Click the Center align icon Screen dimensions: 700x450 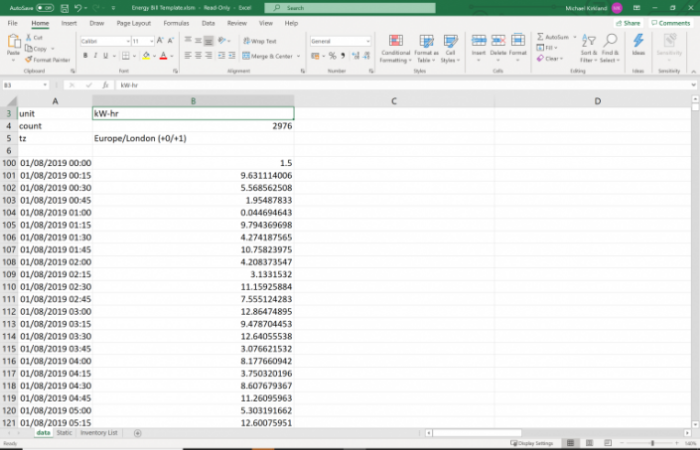[x=198, y=55]
